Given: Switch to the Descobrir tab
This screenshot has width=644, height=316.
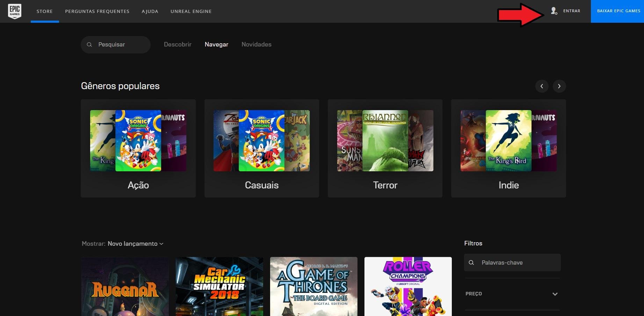Looking at the screenshot, I should (x=178, y=44).
